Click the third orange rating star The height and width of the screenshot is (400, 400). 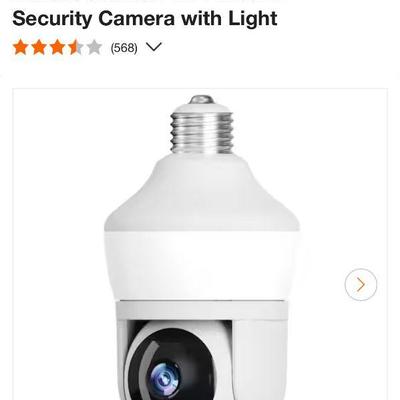point(57,48)
